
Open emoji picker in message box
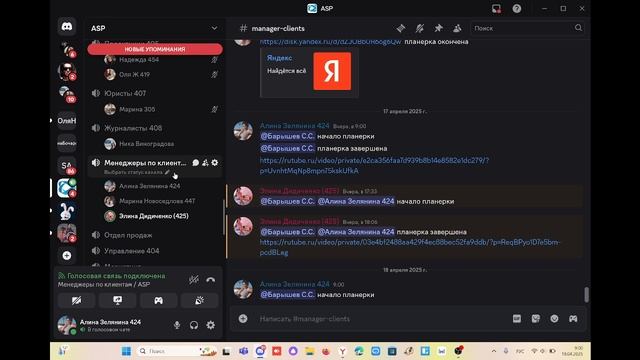click(554, 319)
